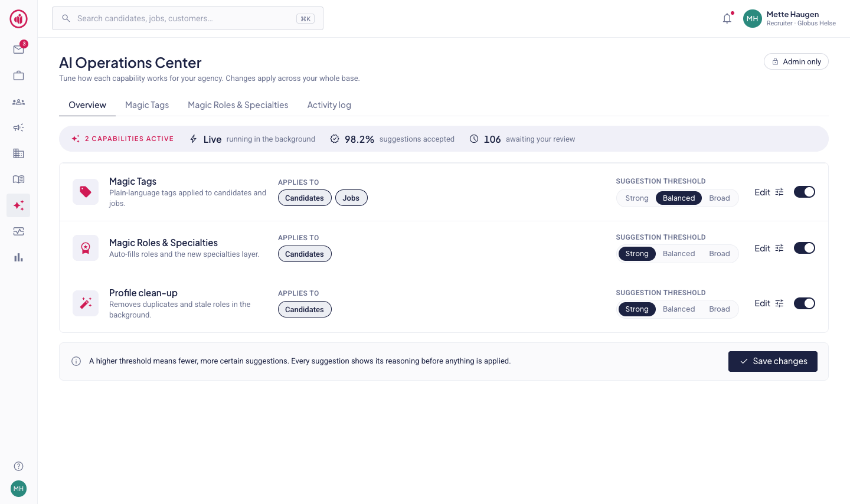Open the inbox mail icon with badge

click(18, 50)
